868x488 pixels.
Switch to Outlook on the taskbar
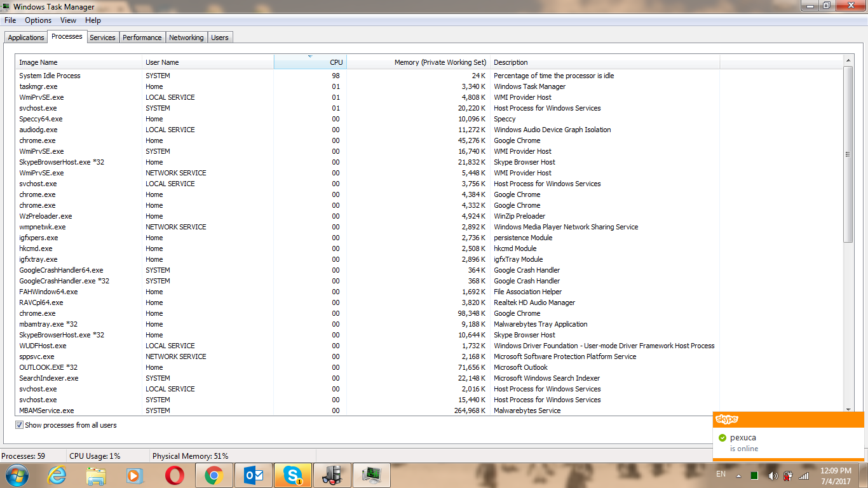coord(254,475)
